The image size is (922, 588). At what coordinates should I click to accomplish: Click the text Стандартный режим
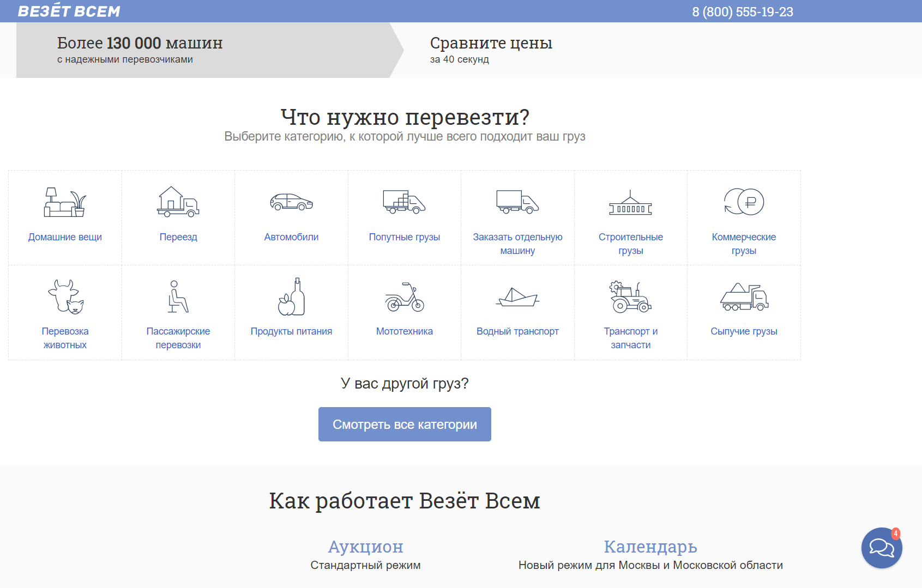coord(365,565)
